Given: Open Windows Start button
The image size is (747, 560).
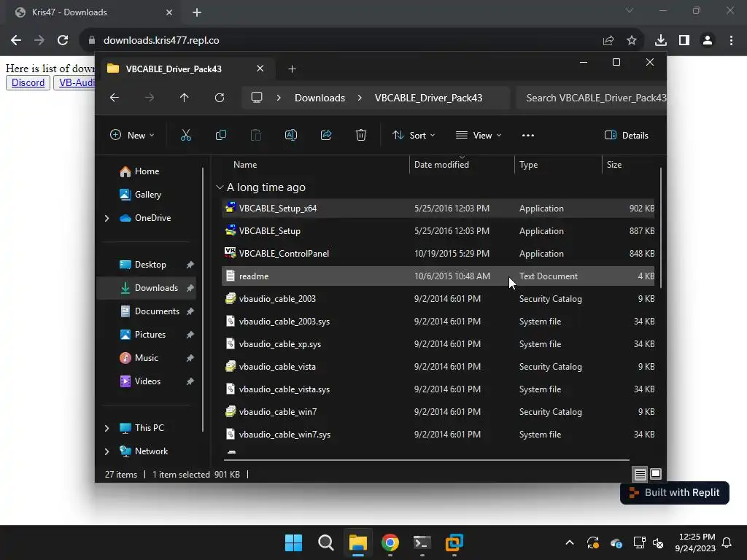Looking at the screenshot, I should tap(293, 542).
